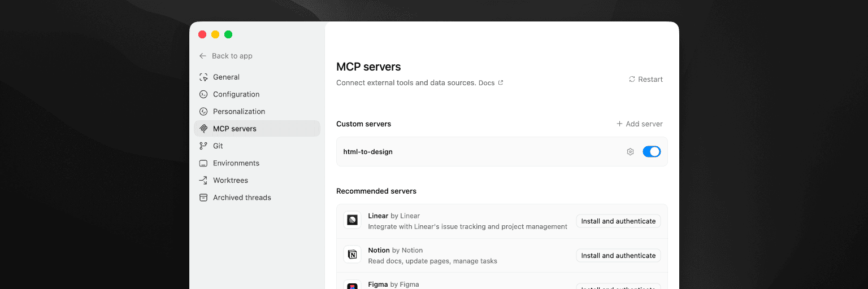Screen dimensions: 868x289
Task: Click the Worktrees icon in sidebar
Action: [x=203, y=181]
